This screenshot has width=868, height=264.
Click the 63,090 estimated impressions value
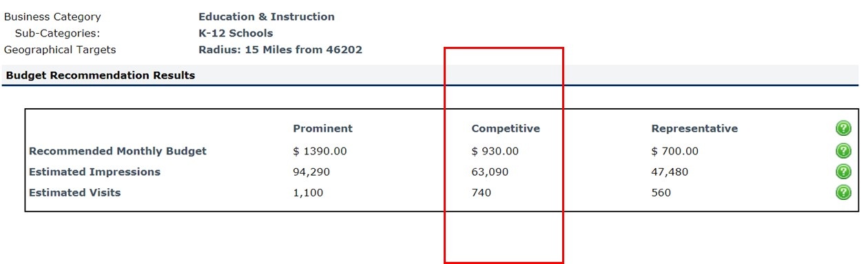coord(490,172)
